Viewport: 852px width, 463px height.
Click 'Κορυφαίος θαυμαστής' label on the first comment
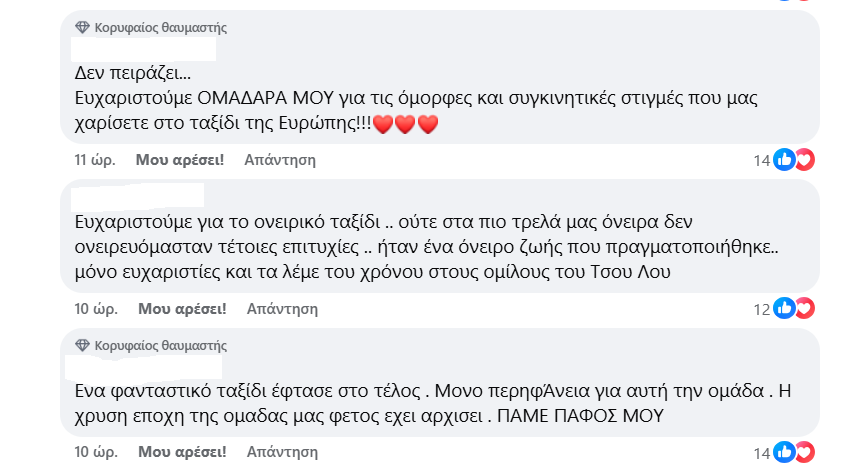pos(161,27)
